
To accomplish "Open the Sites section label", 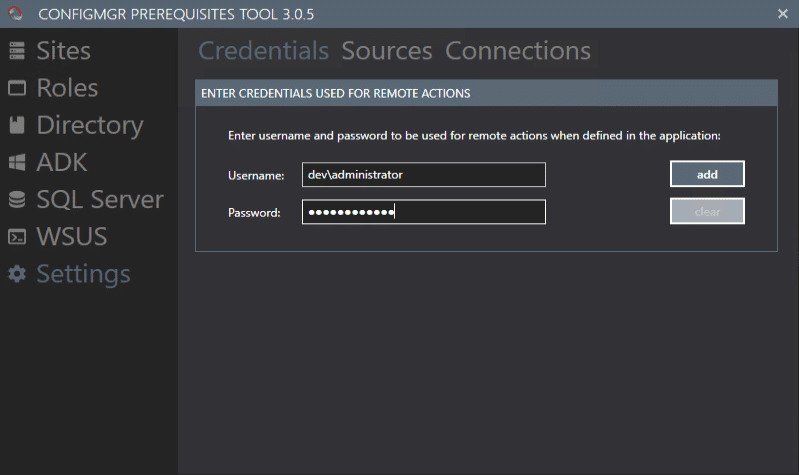I will tap(63, 51).
